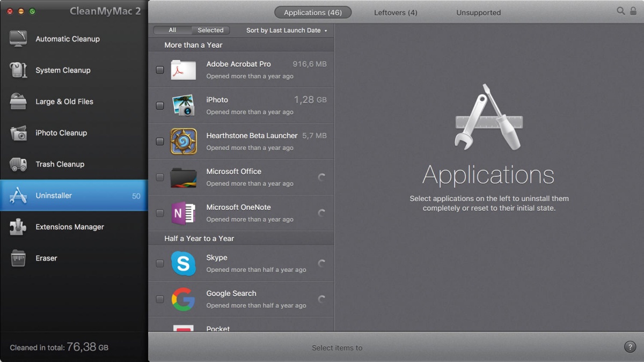644x362 pixels.
Task: Click the Microsoft OneNote app icon
Action: coord(184,213)
